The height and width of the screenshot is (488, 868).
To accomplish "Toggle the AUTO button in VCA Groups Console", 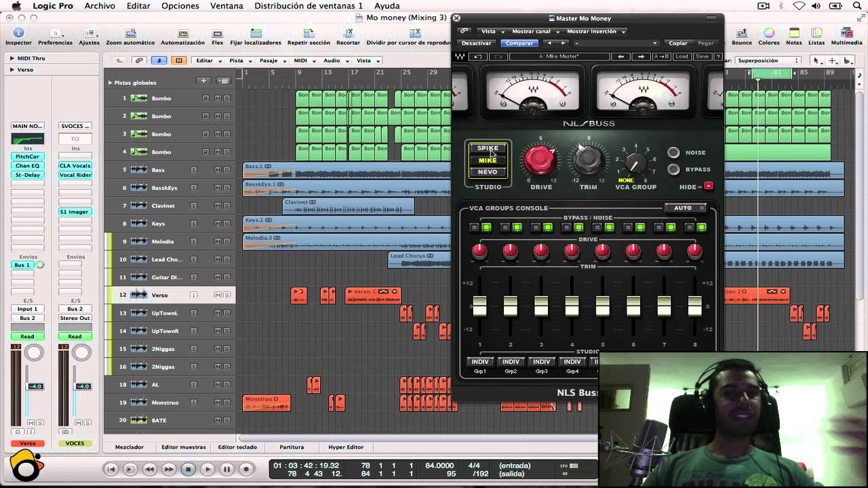I will click(685, 208).
